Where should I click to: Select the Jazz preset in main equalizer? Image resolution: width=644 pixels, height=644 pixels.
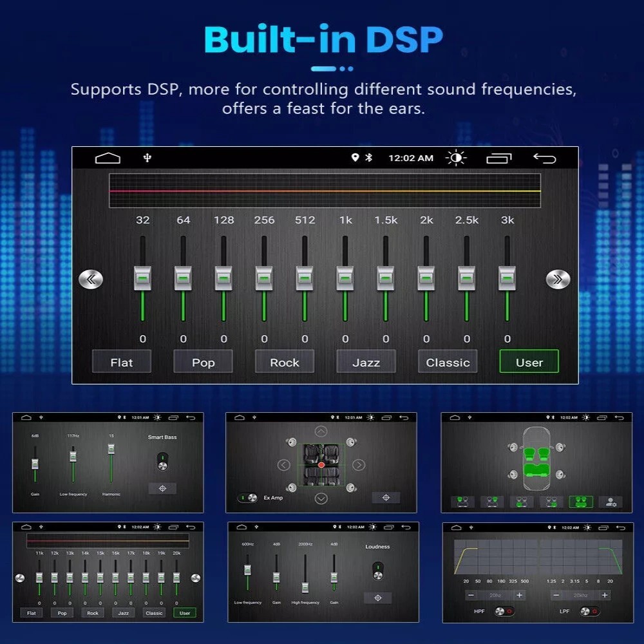pos(366,361)
